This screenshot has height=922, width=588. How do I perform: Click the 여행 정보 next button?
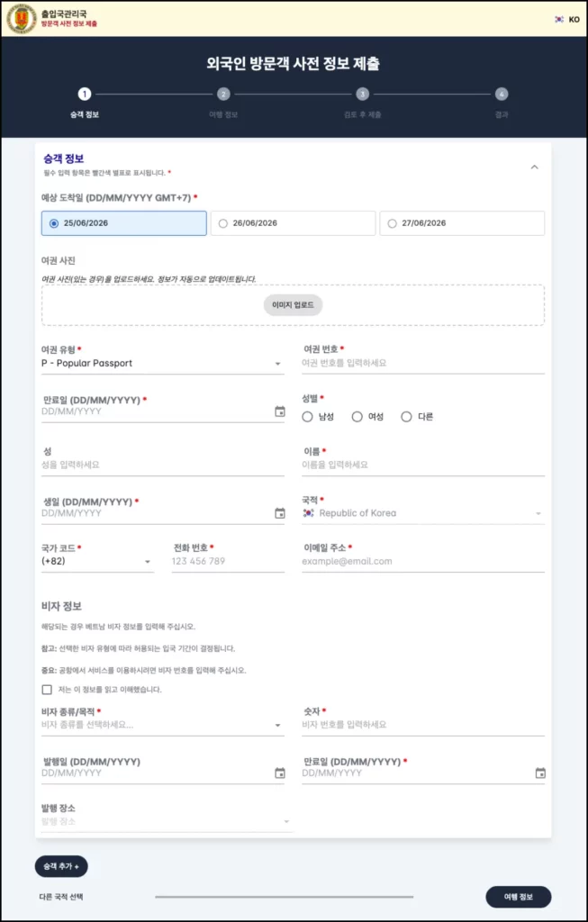coord(519,898)
